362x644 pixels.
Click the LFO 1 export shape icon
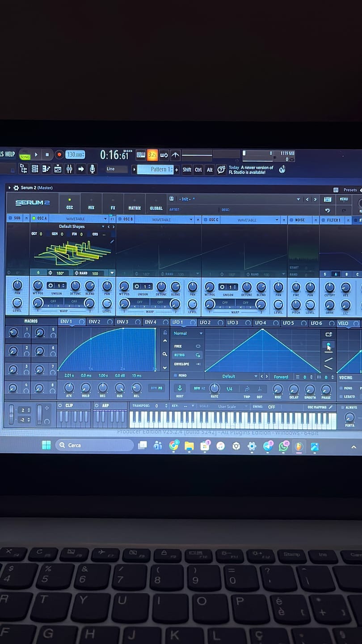328,334
